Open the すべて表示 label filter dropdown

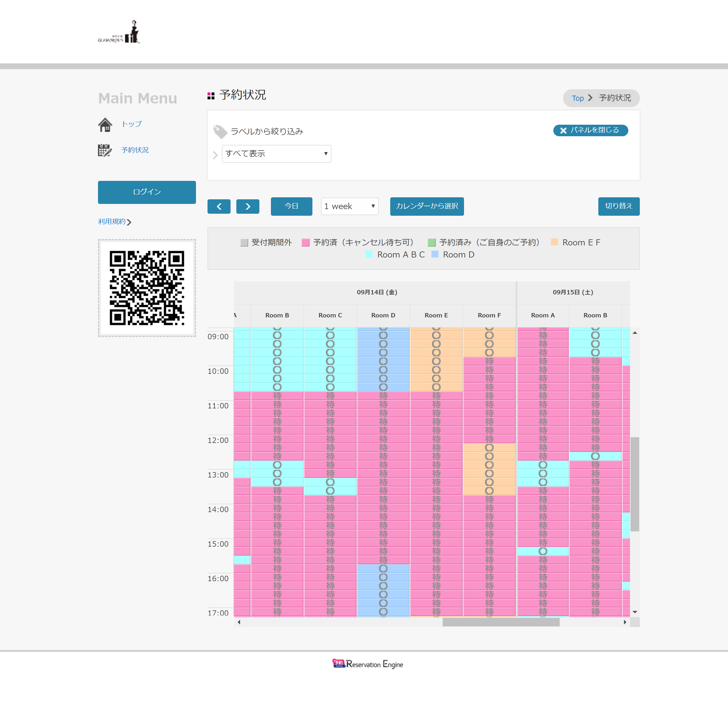pyautogui.click(x=276, y=154)
